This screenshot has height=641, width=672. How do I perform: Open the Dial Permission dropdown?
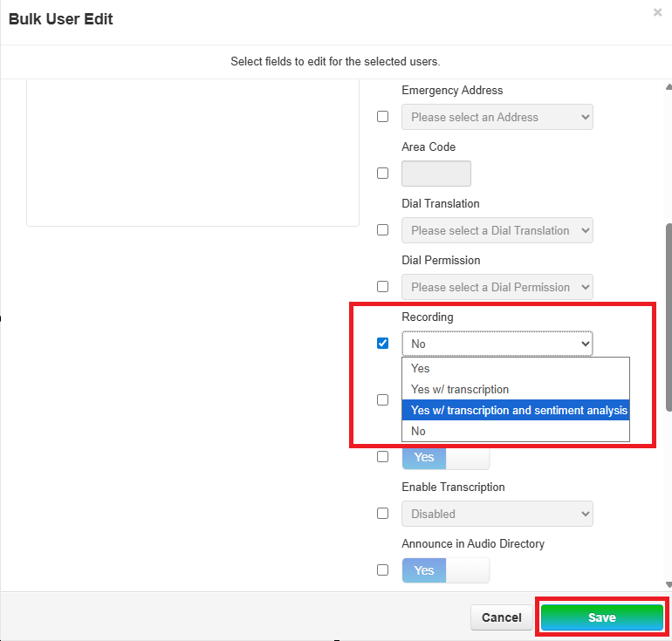click(x=497, y=287)
